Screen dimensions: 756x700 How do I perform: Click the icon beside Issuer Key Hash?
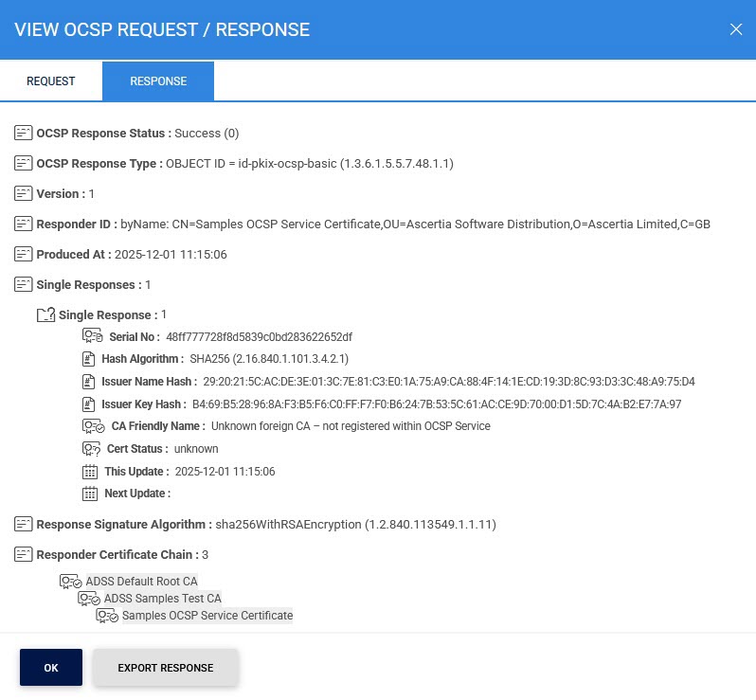(x=90, y=404)
